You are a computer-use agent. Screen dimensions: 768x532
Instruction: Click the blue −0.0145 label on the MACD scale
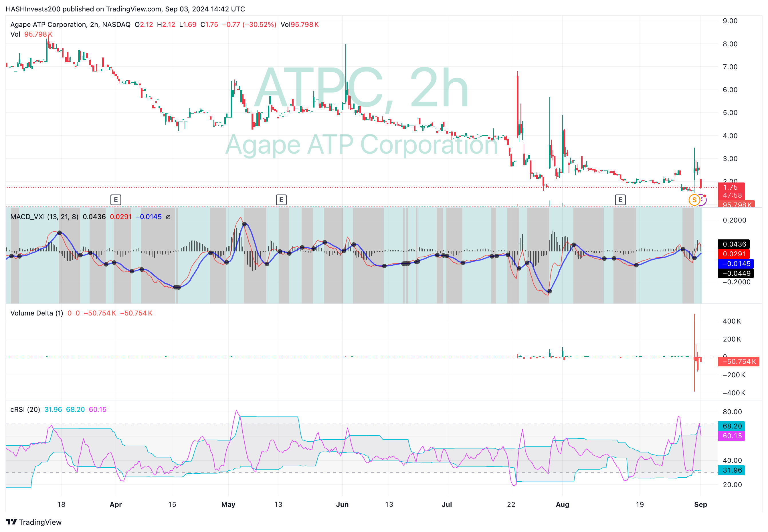[736, 264]
